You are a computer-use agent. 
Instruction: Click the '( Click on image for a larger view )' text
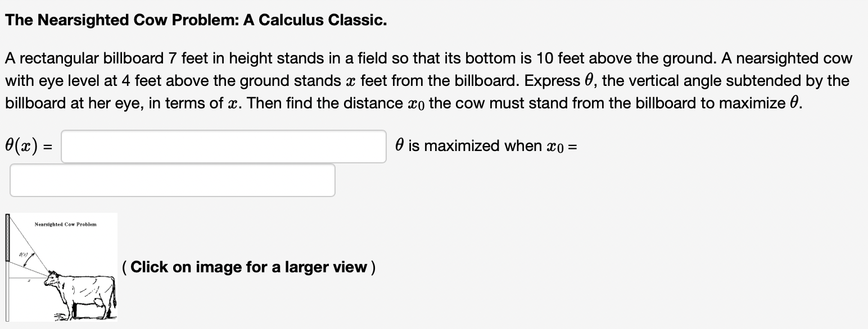(x=247, y=267)
